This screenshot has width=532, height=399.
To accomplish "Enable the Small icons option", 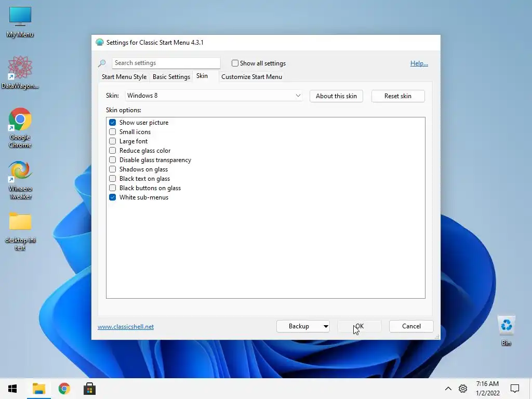I will pyautogui.click(x=112, y=131).
